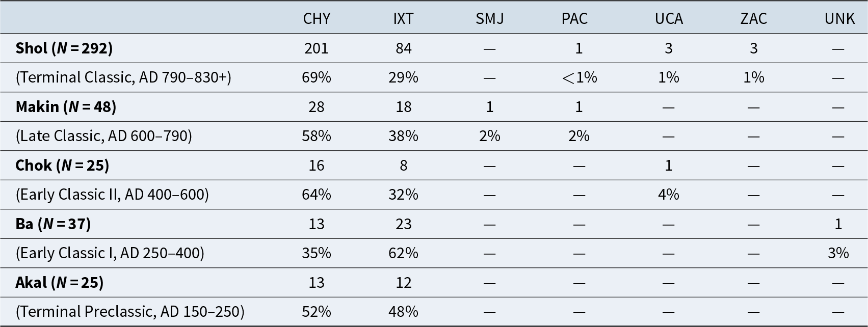Click the SMJ column header
Screen dimensions: 868x327
tap(489, 19)
